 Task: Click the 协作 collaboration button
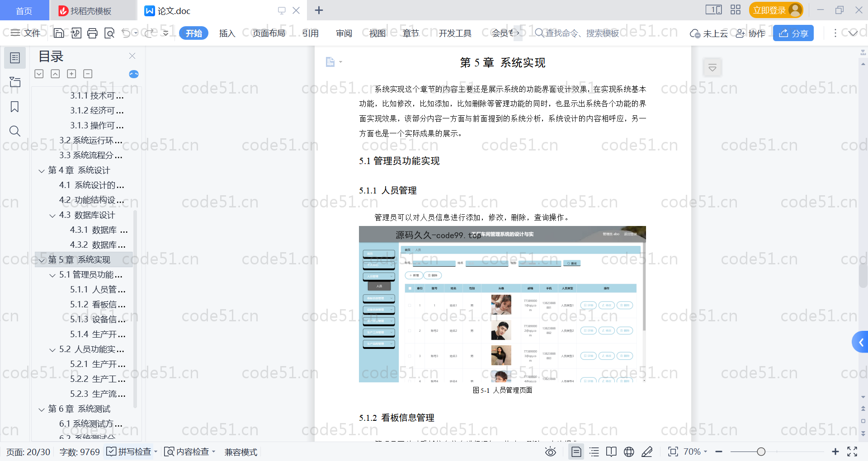pos(750,33)
